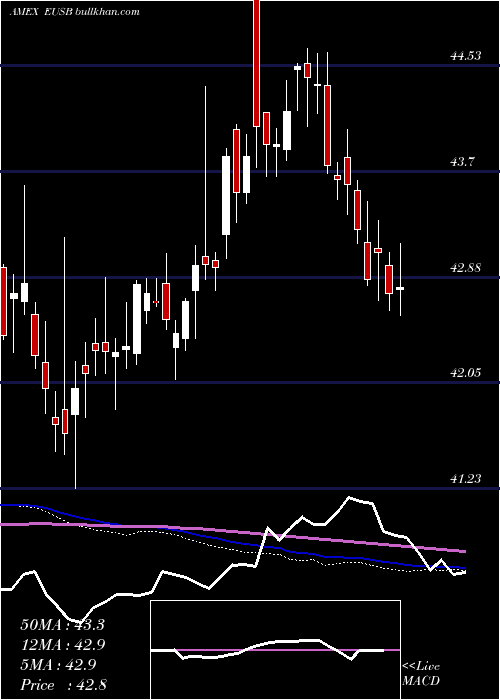Viewport: 500px width, 700px height.
Task: Click the <<Live MACD label
Action: click(x=421, y=673)
